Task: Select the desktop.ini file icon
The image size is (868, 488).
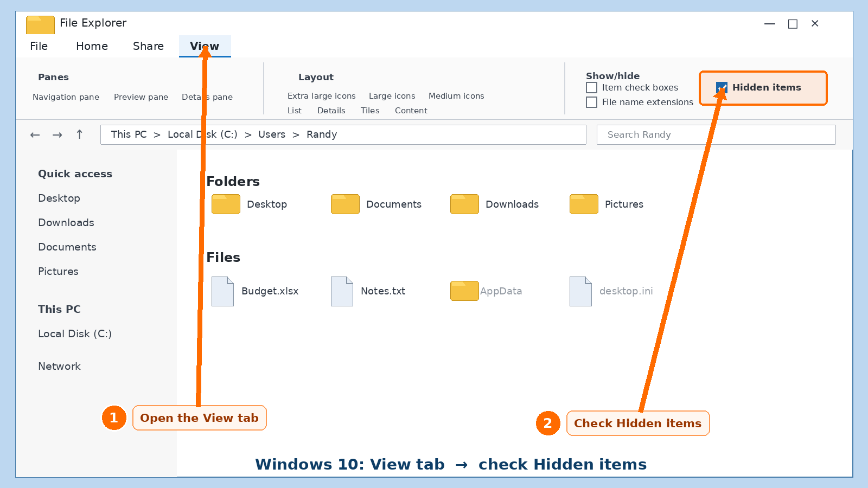Action: (x=580, y=291)
